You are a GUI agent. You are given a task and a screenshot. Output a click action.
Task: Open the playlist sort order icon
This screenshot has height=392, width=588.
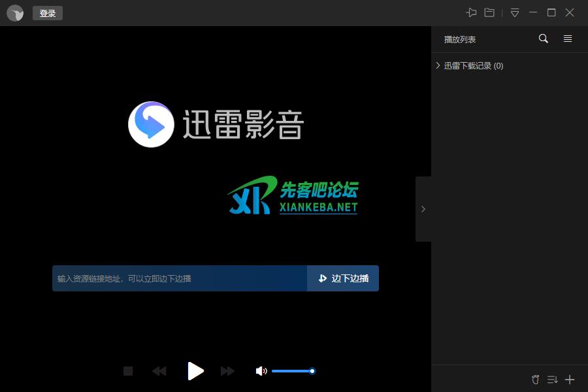click(x=553, y=380)
